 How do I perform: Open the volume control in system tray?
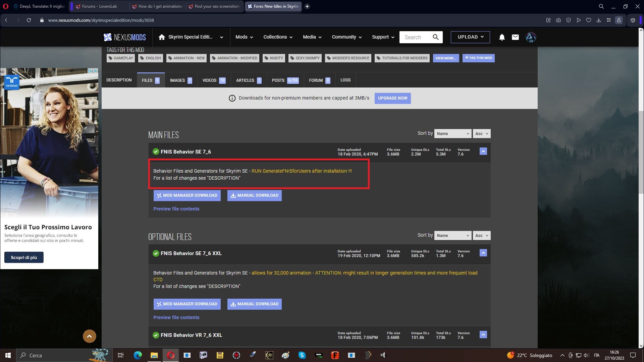tap(586, 355)
